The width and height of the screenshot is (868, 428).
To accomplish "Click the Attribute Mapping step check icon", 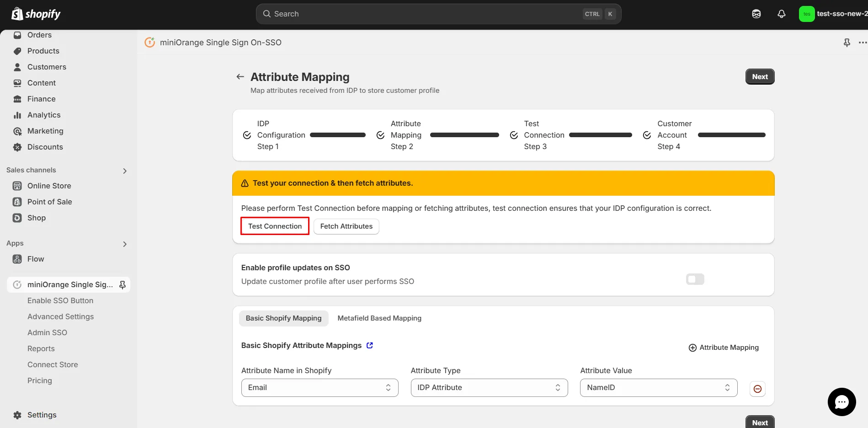I will tap(380, 135).
